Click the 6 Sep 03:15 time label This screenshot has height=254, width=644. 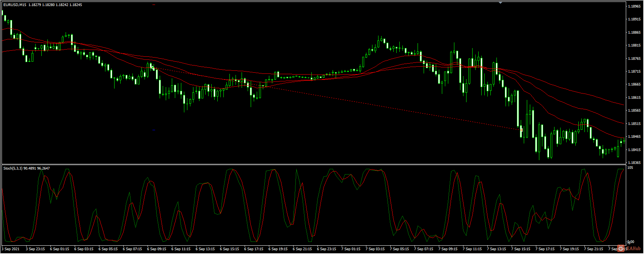(x=84, y=249)
